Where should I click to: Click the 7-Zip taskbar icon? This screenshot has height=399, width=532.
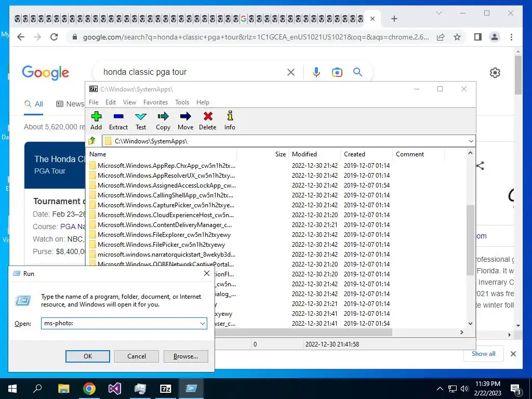[x=166, y=389]
